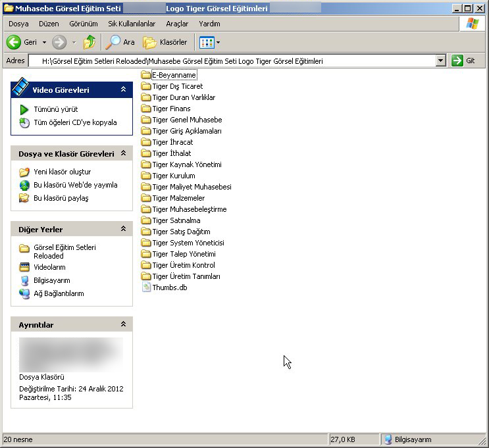Image resolution: width=489 pixels, height=448 pixels.
Task: Select the Tiger Üretim Kontrol folder icon
Action: click(145, 265)
